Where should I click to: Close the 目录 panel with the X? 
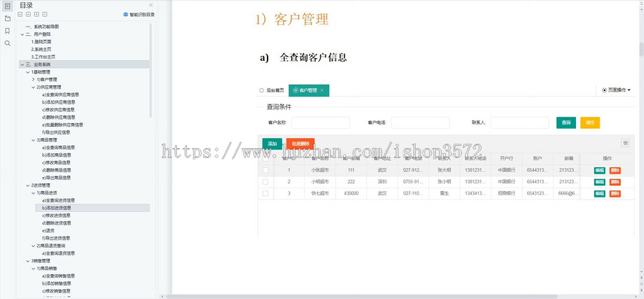151,5
